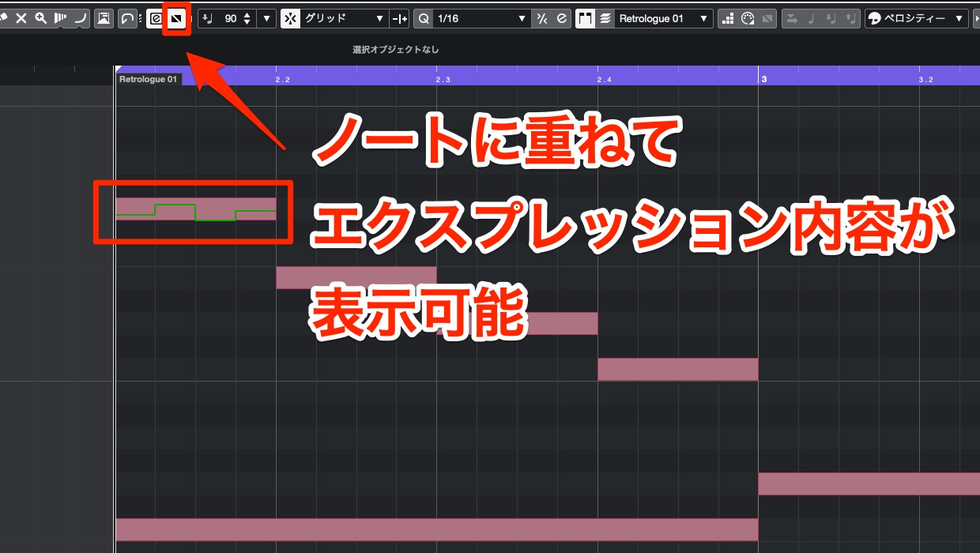Click the 選択オブジェクトなし info line text
This screenshot has height=553, width=980.
pyautogui.click(x=395, y=50)
